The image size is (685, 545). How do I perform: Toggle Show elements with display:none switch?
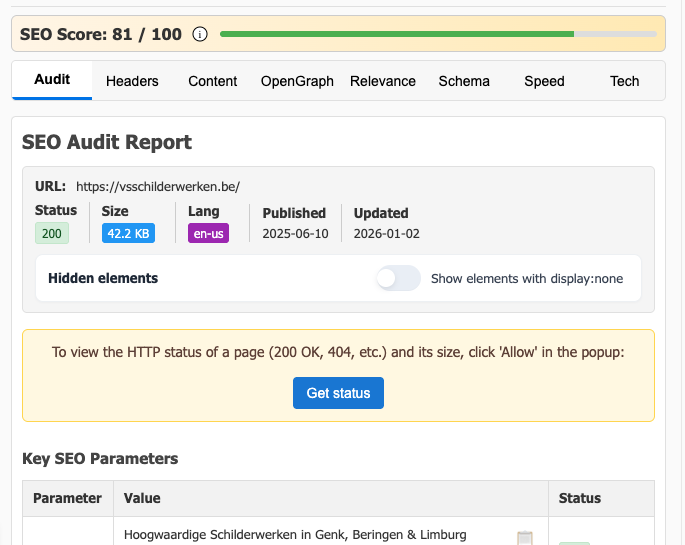point(398,279)
